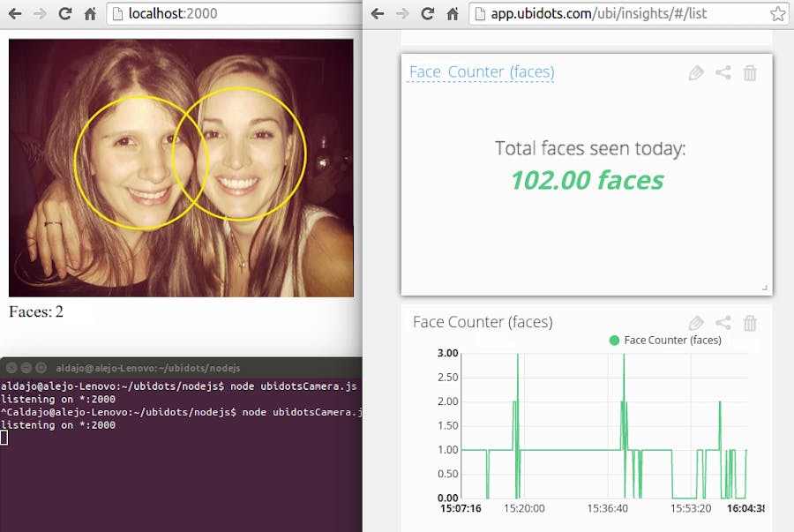Viewport: 794px width, 532px height.
Task: Share the Total faces counter widget
Action: pyautogui.click(x=723, y=73)
